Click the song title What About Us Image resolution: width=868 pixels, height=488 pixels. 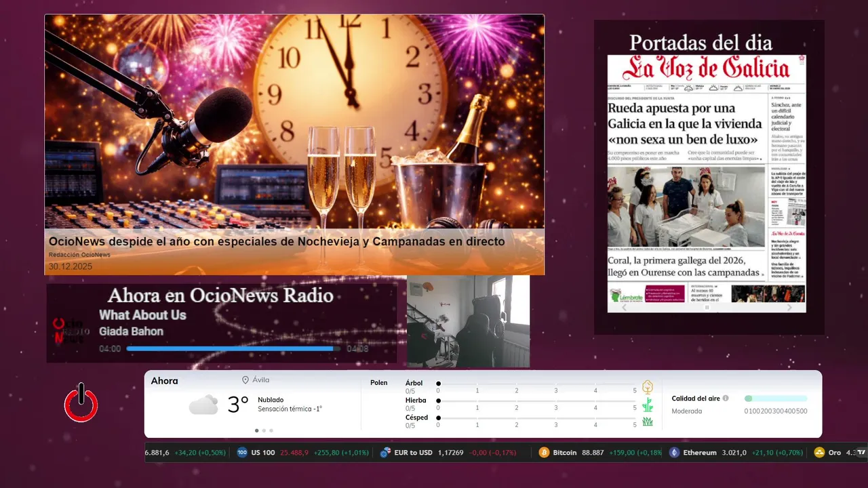(142, 315)
